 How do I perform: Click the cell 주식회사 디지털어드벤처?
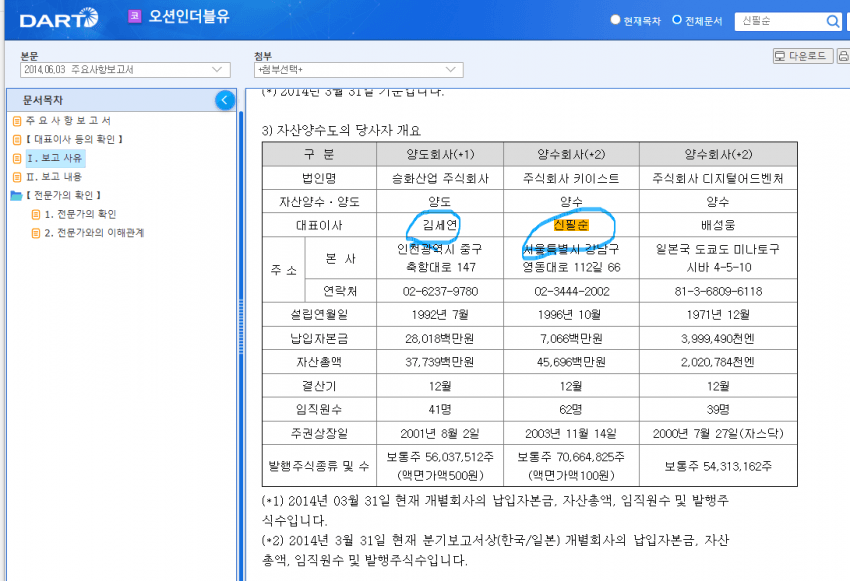point(718,178)
